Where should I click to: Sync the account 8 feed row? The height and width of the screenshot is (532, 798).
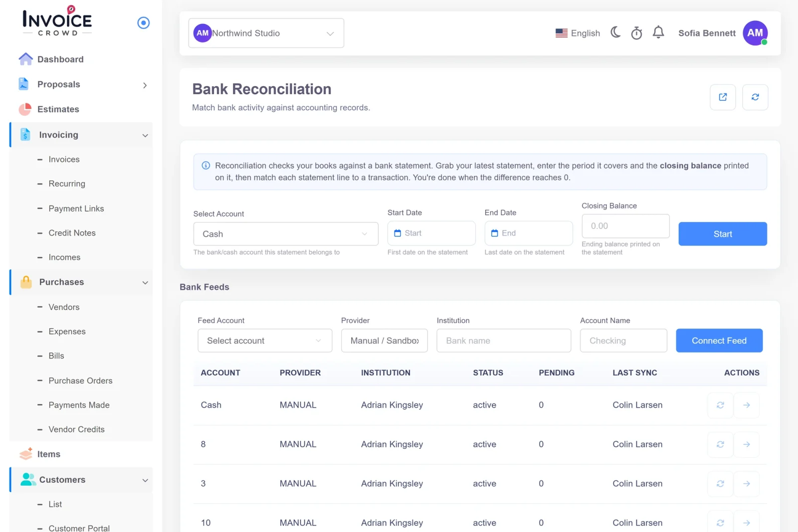pyautogui.click(x=720, y=444)
